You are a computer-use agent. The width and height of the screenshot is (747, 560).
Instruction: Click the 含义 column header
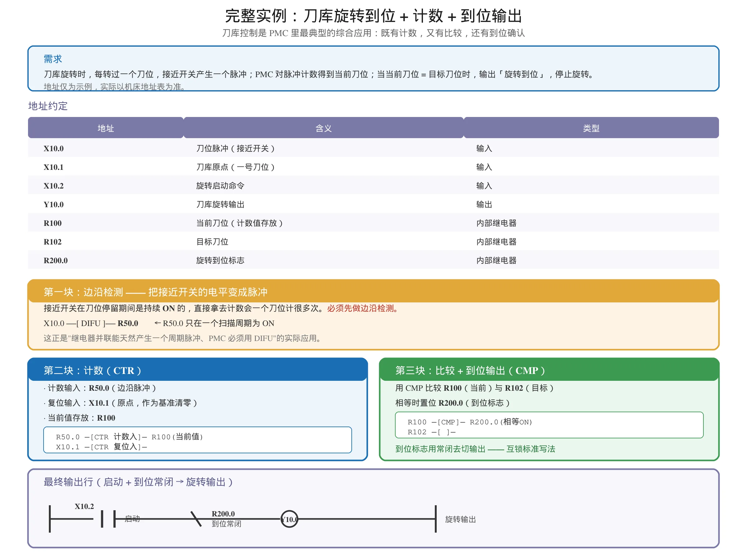click(323, 128)
